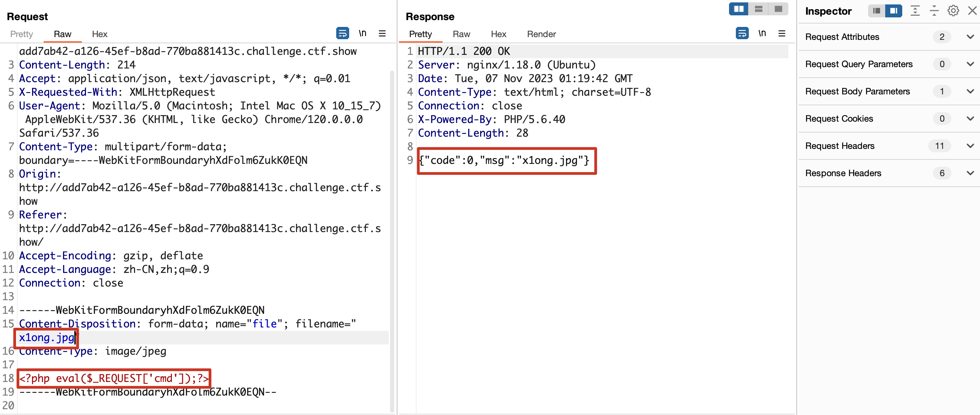The height and width of the screenshot is (415, 980).
Task: Click the Request Attributes count badge 2
Action: click(941, 37)
